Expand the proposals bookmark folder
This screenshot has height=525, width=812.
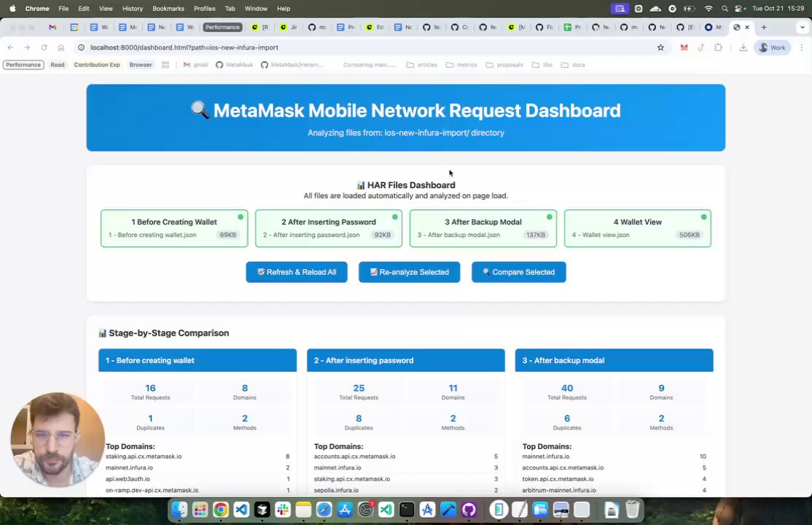pyautogui.click(x=504, y=65)
